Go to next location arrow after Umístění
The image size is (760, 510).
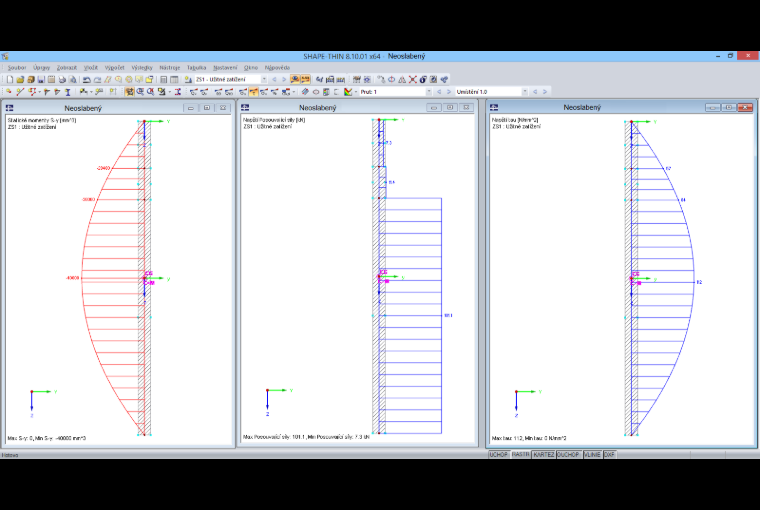pyautogui.click(x=545, y=91)
